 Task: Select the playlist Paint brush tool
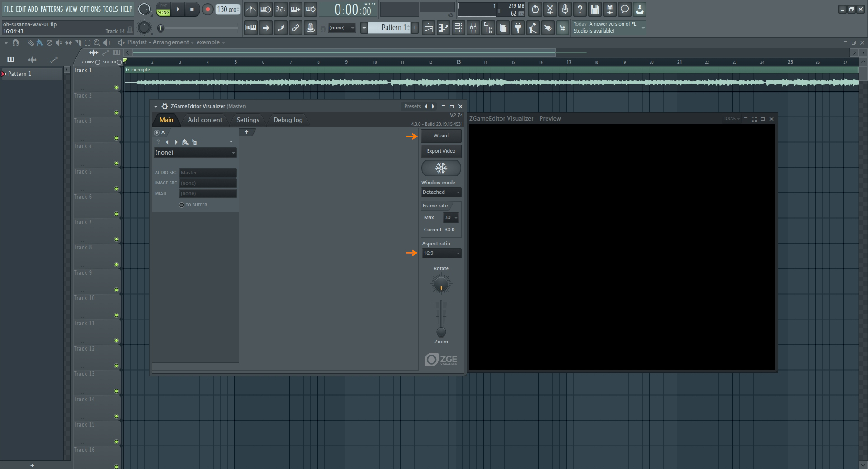tap(40, 42)
